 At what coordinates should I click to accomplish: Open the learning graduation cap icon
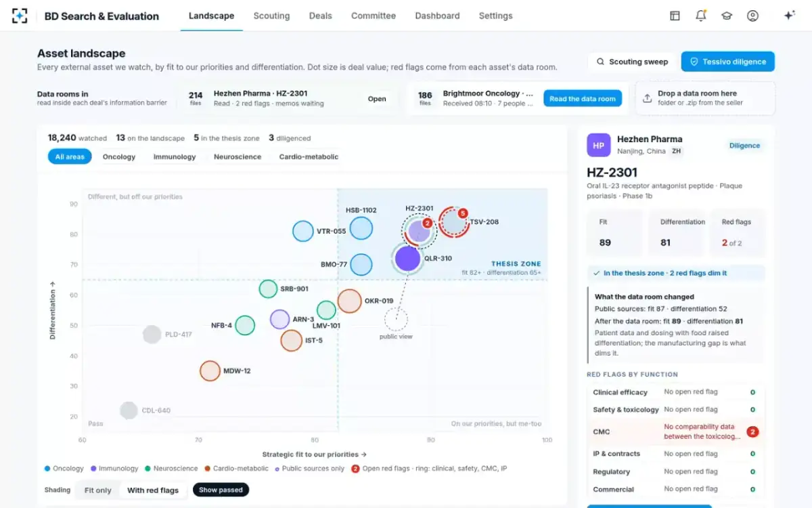tap(727, 16)
